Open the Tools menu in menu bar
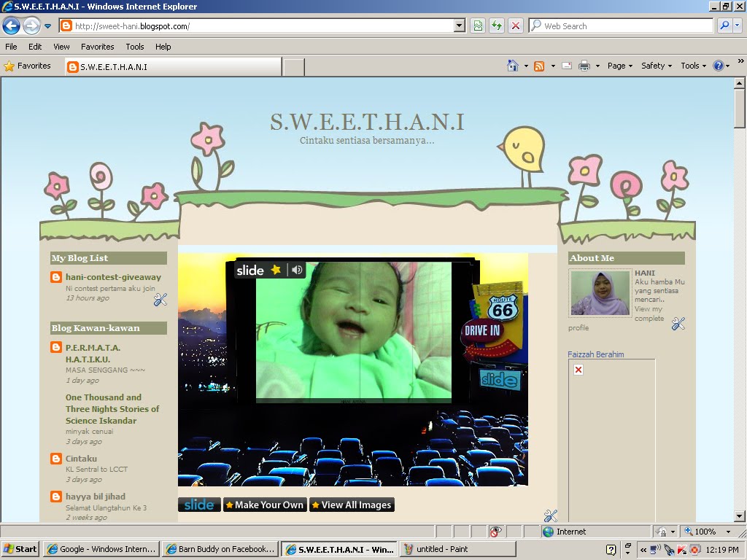Screen dimensions: 747x560 pos(135,47)
